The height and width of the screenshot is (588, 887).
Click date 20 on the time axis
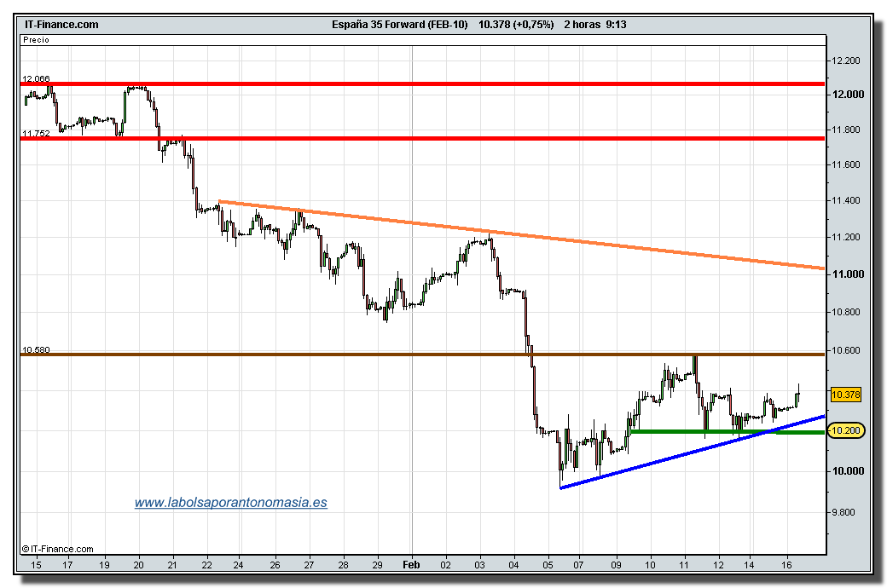[x=138, y=564]
